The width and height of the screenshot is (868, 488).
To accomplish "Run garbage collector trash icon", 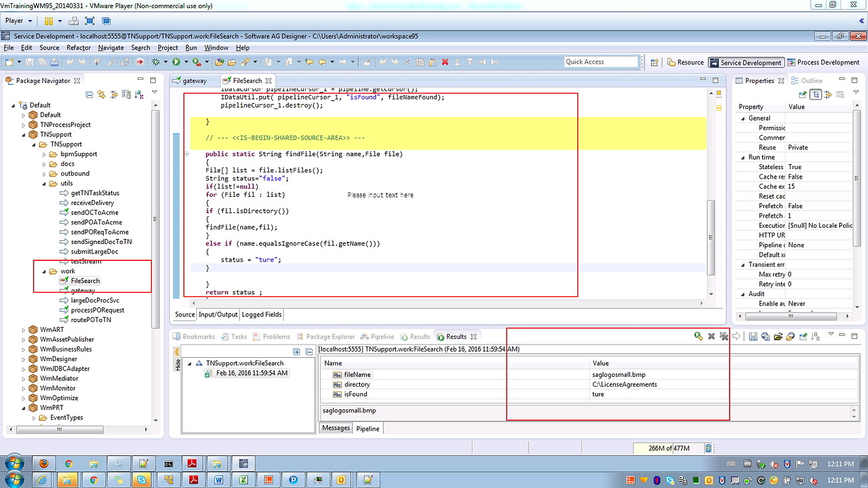I will point(708,448).
